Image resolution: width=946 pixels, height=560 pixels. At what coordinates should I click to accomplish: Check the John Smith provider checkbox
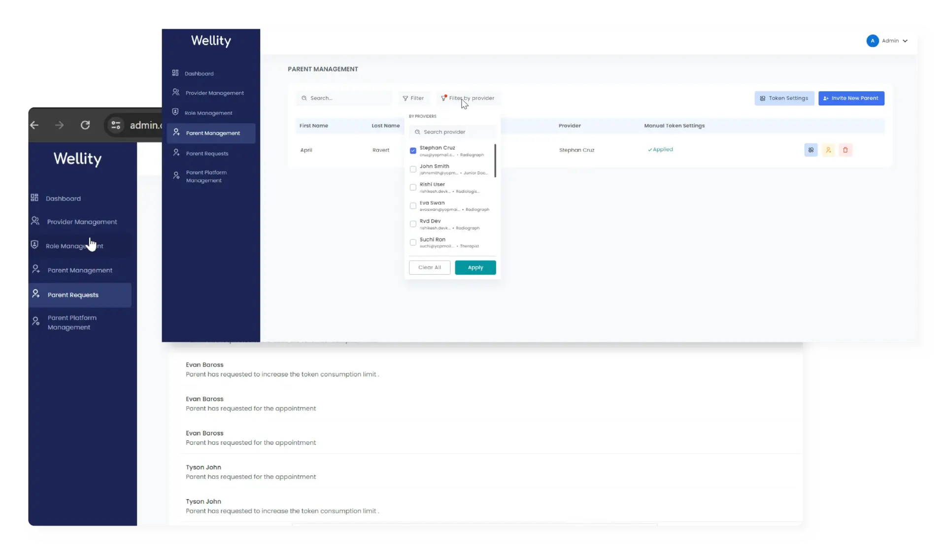[413, 169]
